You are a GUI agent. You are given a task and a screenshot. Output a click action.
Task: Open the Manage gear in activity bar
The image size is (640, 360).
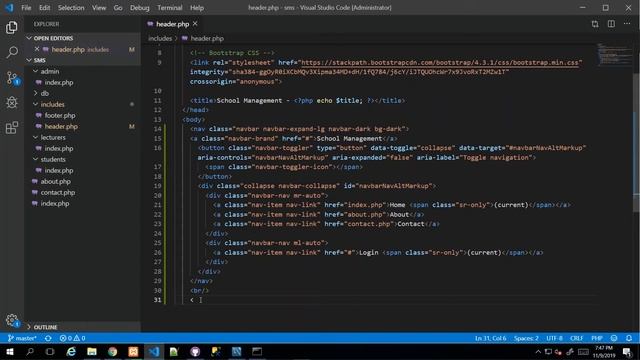12,320
